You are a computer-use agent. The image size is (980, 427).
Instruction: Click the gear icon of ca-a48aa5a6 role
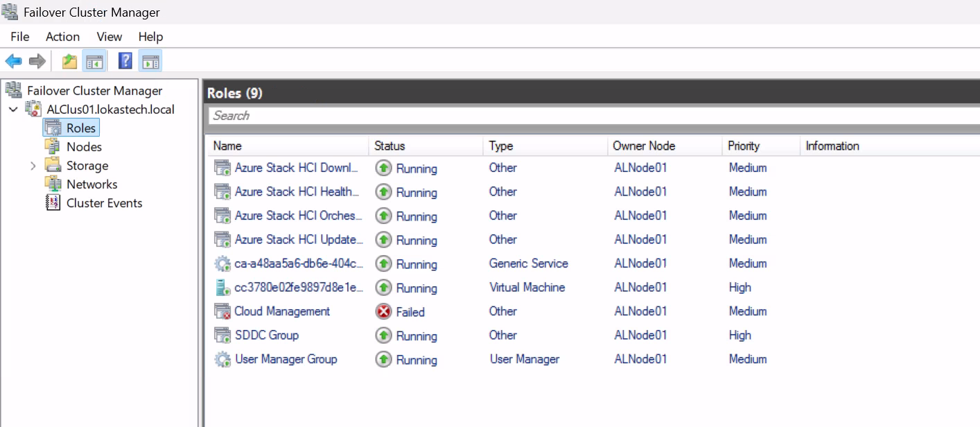click(222, 263)
